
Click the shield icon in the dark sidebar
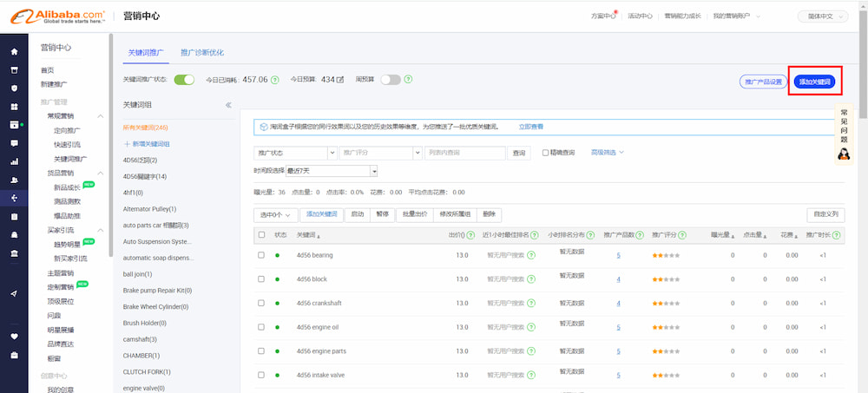pos(15,88)
